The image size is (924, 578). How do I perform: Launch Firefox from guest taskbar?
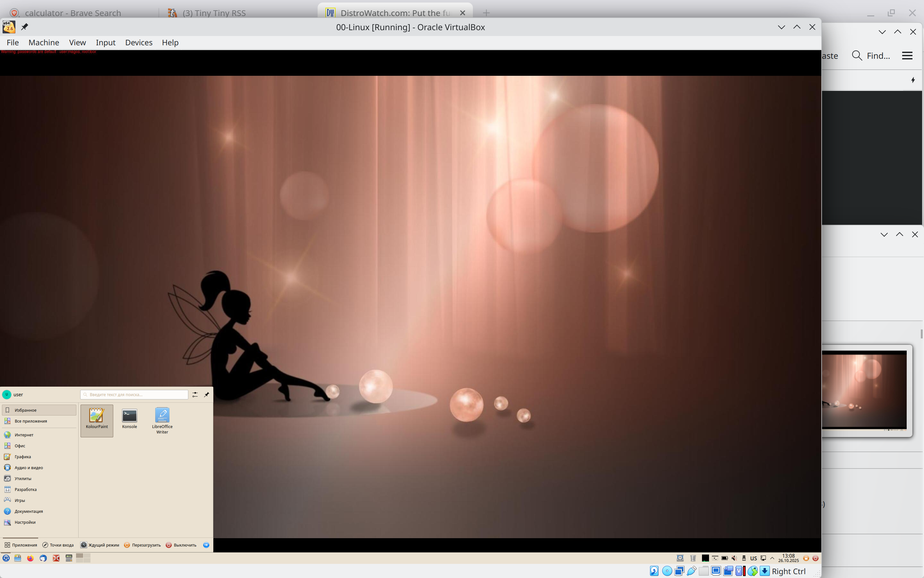[x=30, y=558]
